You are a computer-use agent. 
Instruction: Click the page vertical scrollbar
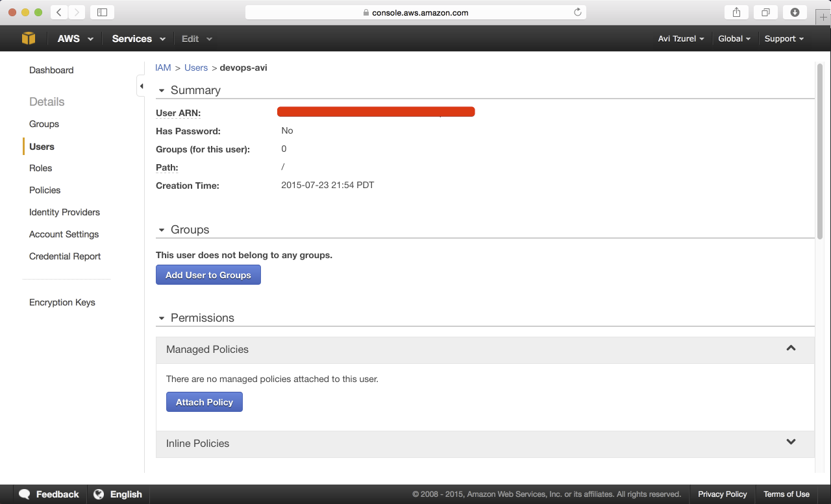coord(819,151)
